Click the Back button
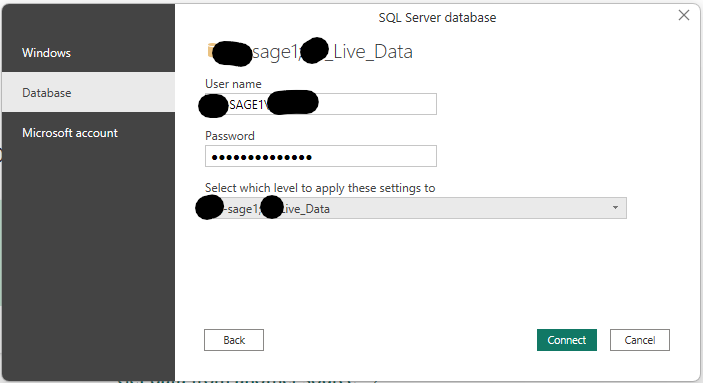The width and height of the screenshot is (703, 383). coord(234,340)
